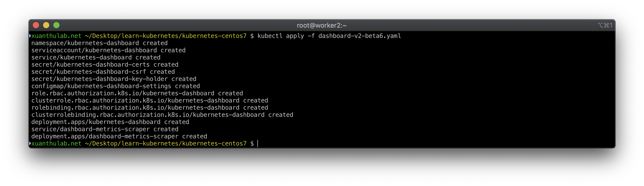Click the service/kubernetes-dashboard created line
This screenshot has height=186, width=644.
[96, 57]
